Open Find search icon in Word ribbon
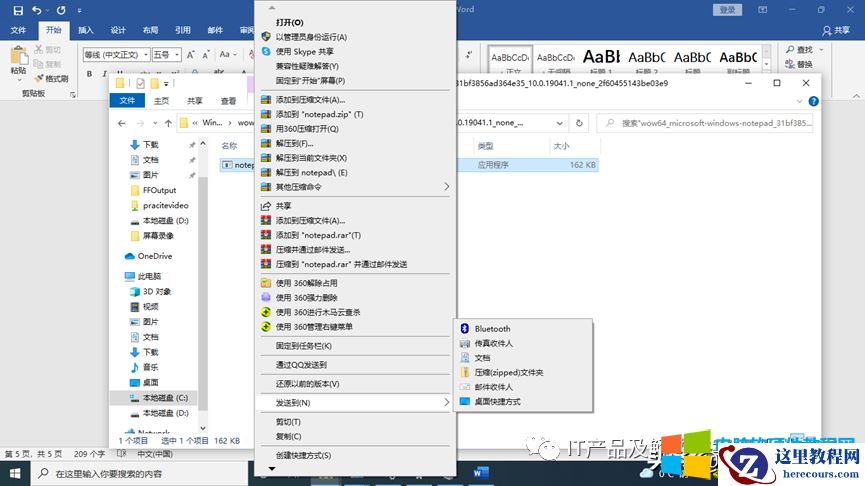The image size is (865, 486). click(790, 50)
